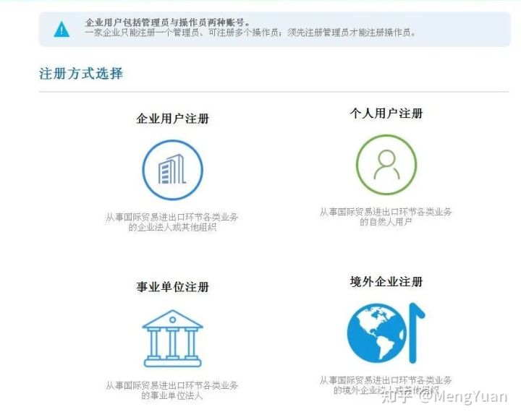Open 境外企业注册 heading link

(x=386, y=281)
